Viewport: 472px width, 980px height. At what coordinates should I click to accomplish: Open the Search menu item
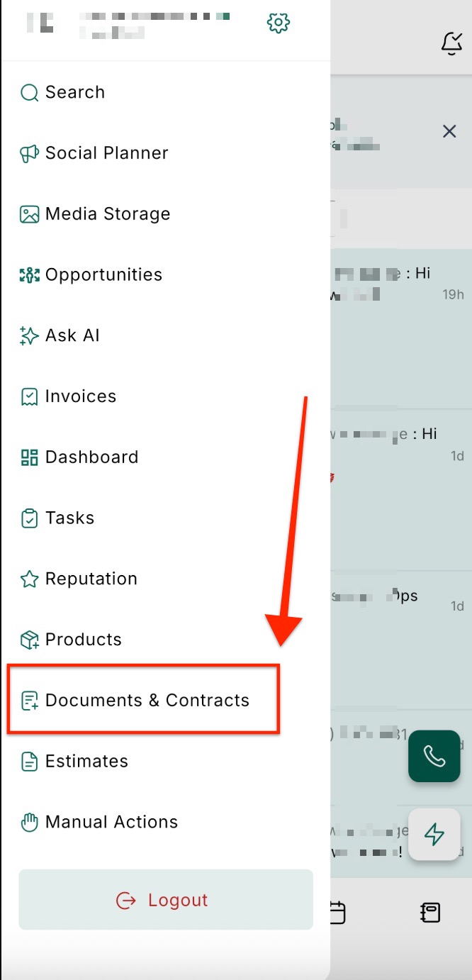[x=74, y=92]
